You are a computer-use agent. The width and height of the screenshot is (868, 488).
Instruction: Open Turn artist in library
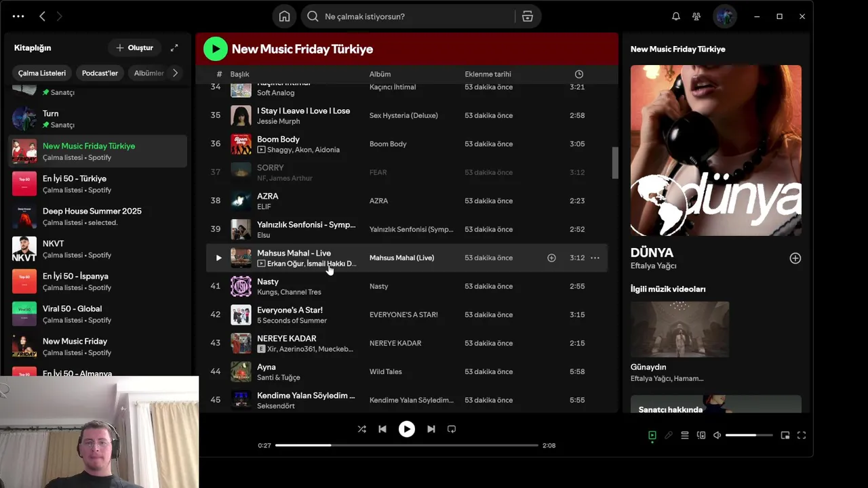tap(98, 119)
